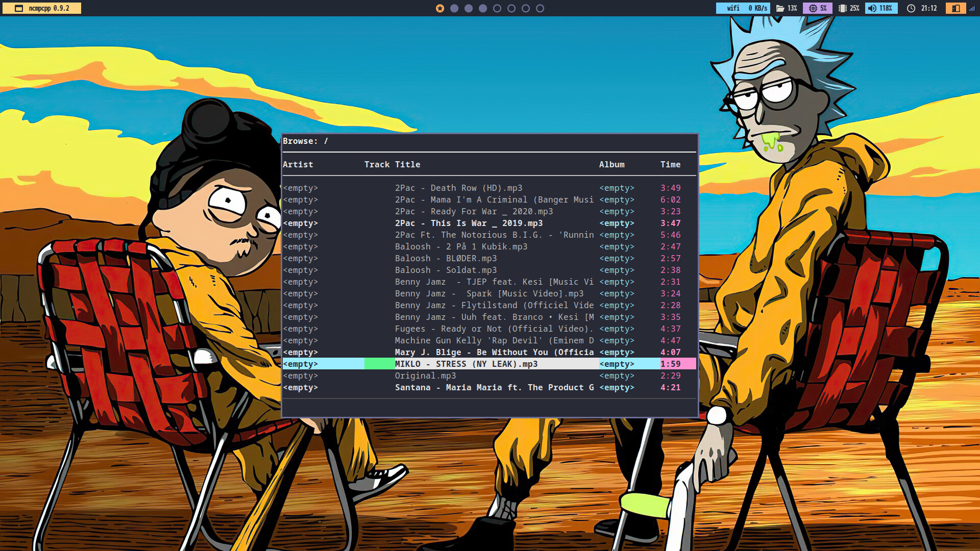This screenshot has height=551, width=980.
Task: Click the 3:49 duration of Death Row
Action: [x=671, y=188]
